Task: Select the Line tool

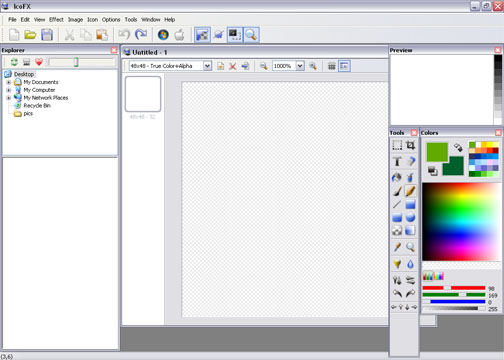Action: tap(397, 204)
